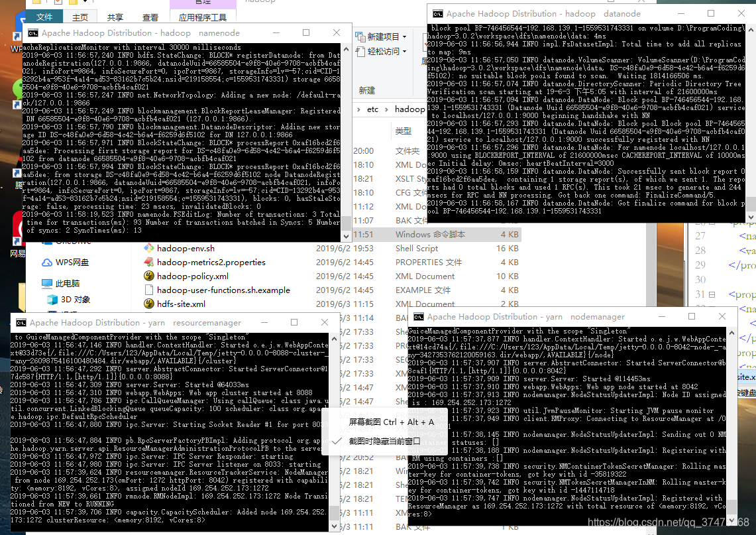This screenshot has height=535, width=756.
Task: Click the hdfs-site.xml file icon
Action: tap(149, 304)
